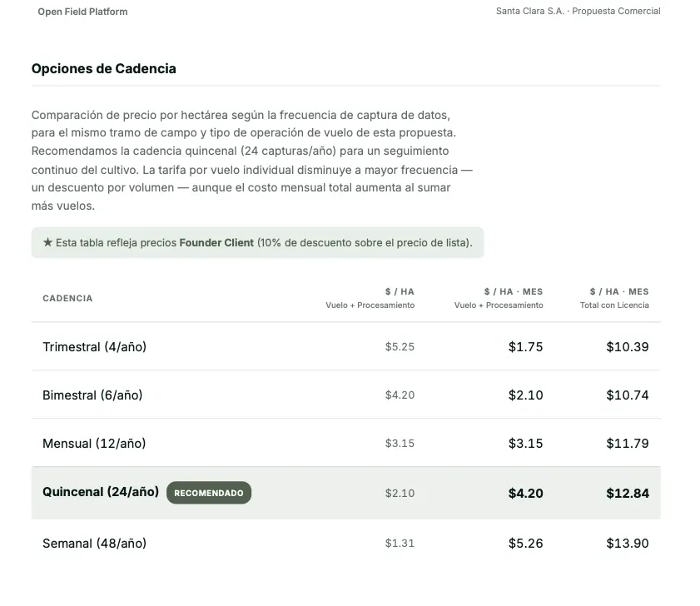Click the Santa Clara S.A. Propuesta Comercial header
The image size is (700, 606).
point(578,11)
